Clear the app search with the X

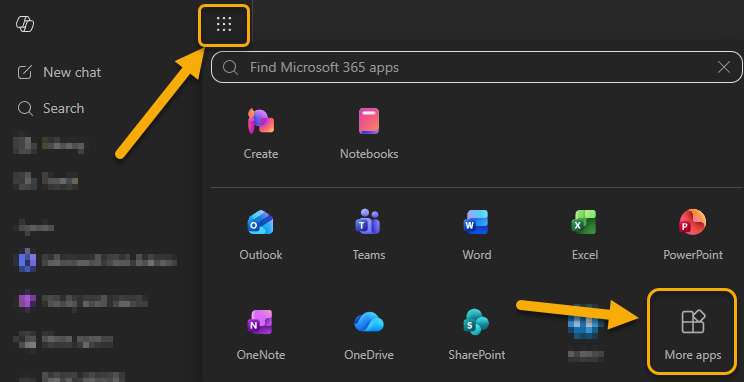pos(724,67)
